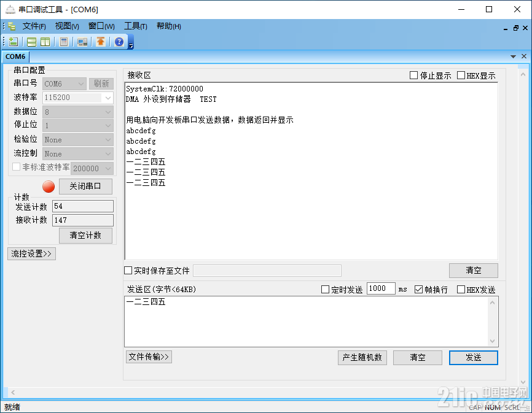Click the 发送 button
The image size is (532, 413).
click(474, 357)
